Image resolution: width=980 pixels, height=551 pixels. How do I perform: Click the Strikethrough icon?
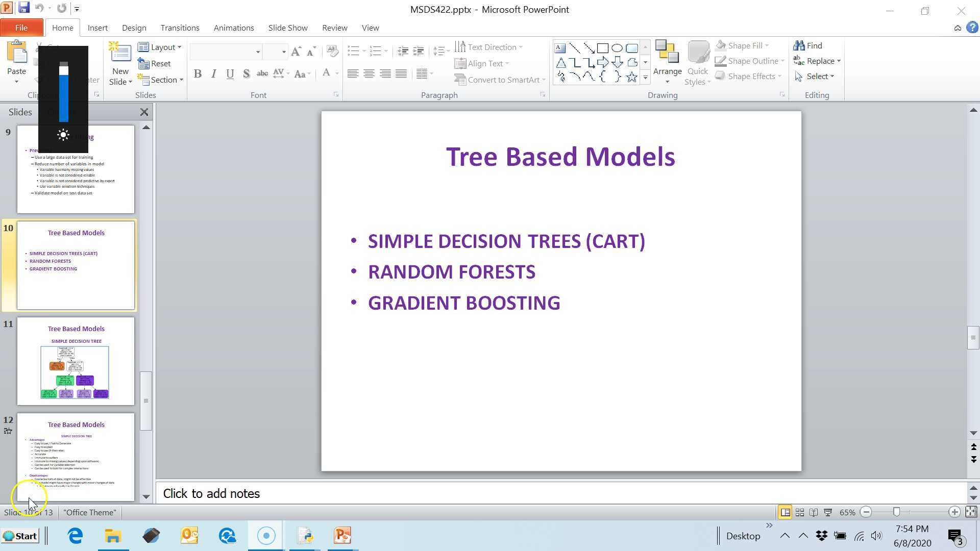tap(262, 73)
